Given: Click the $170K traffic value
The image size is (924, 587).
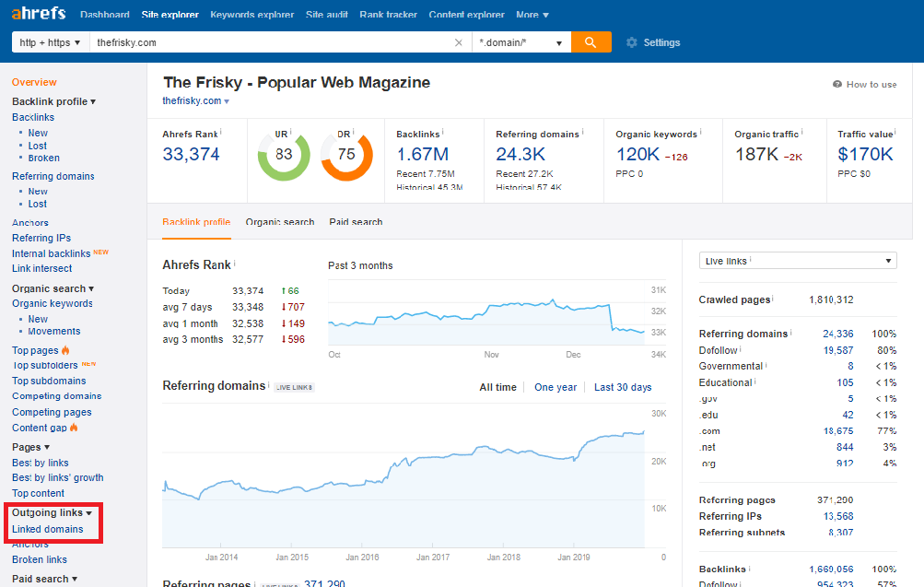Looking at the screenshot, I should [x=866, y=155].
